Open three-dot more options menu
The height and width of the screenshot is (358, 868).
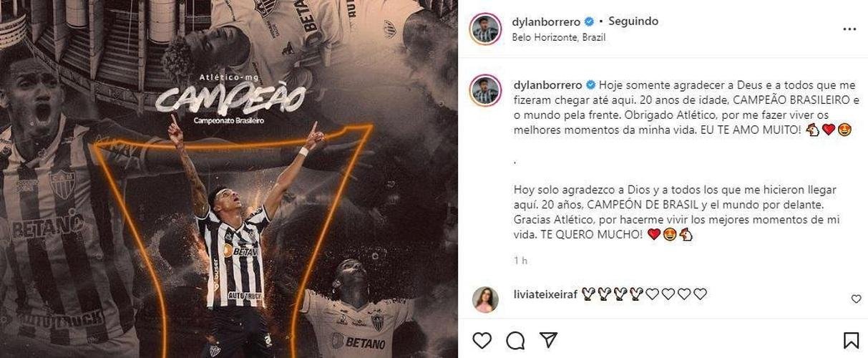(849, 29)
